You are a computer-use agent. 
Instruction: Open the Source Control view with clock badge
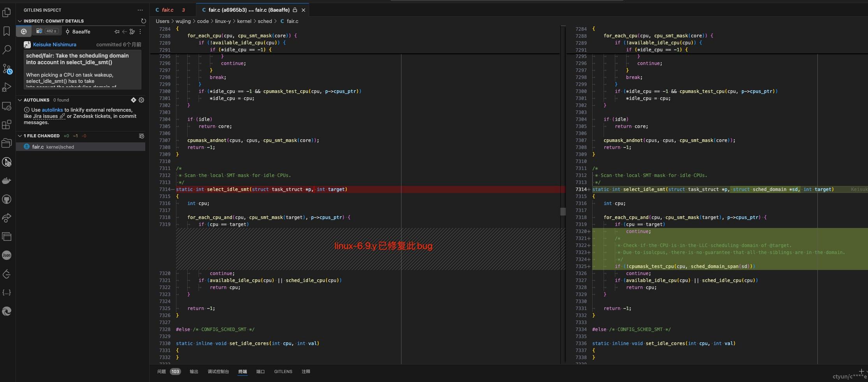click(7, 69)
